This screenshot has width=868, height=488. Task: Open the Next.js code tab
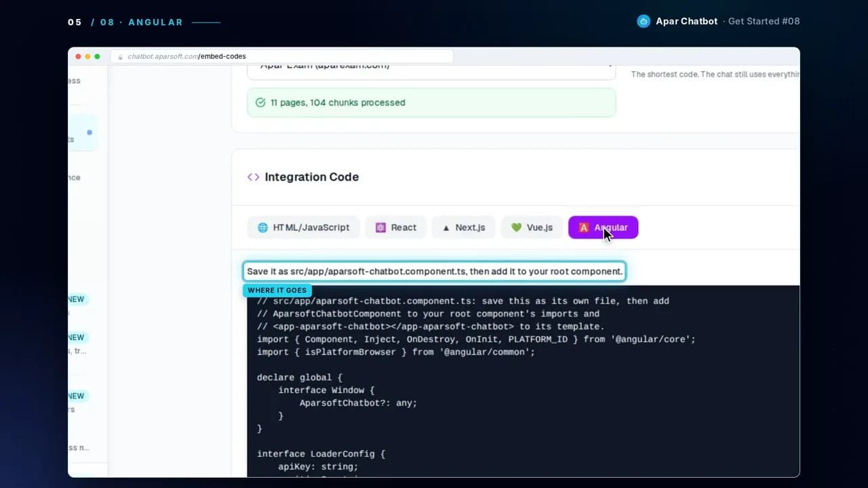[x=464, y=228]
